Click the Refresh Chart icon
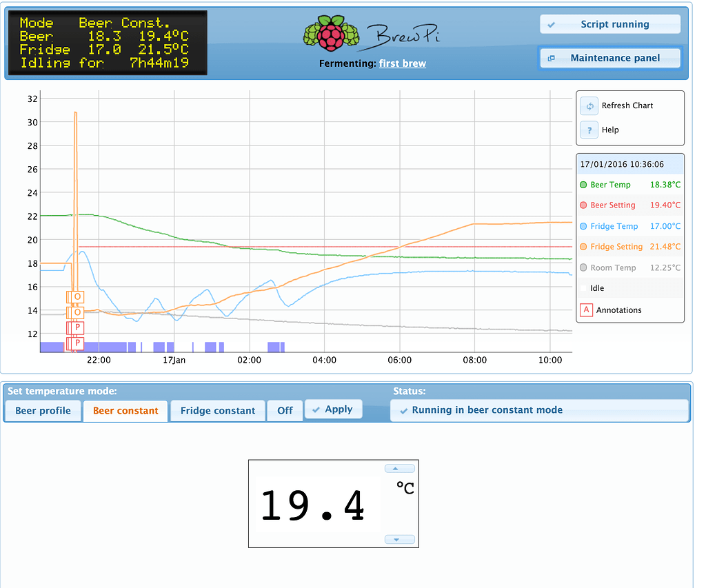 589,105
